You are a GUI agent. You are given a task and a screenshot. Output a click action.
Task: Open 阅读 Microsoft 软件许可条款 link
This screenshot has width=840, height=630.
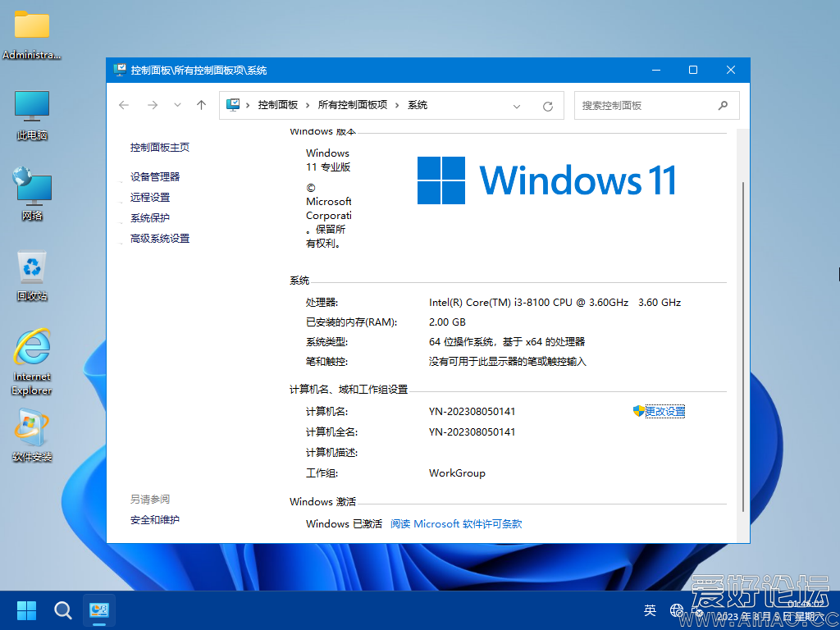tap(456, 523)
